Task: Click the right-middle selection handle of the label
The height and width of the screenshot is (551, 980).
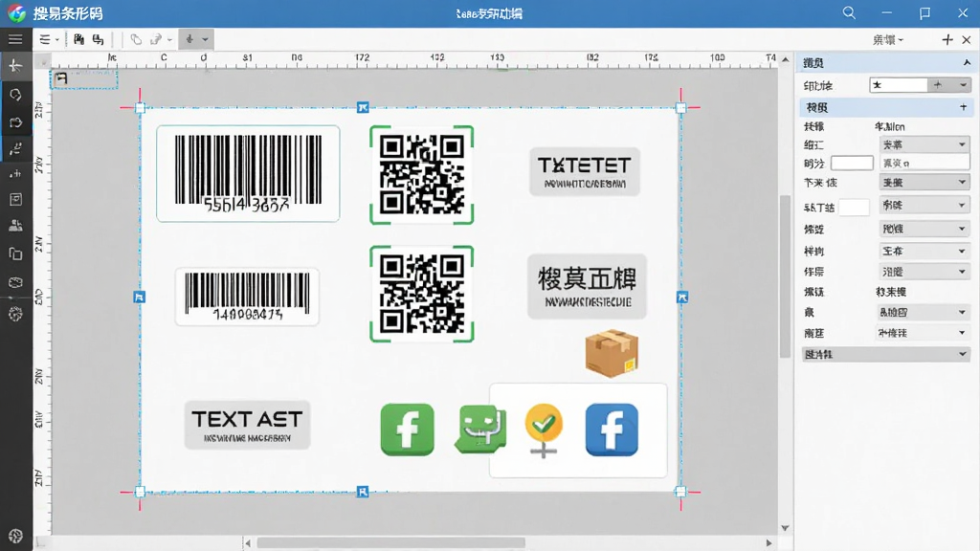Action: [x=681, y=298]
